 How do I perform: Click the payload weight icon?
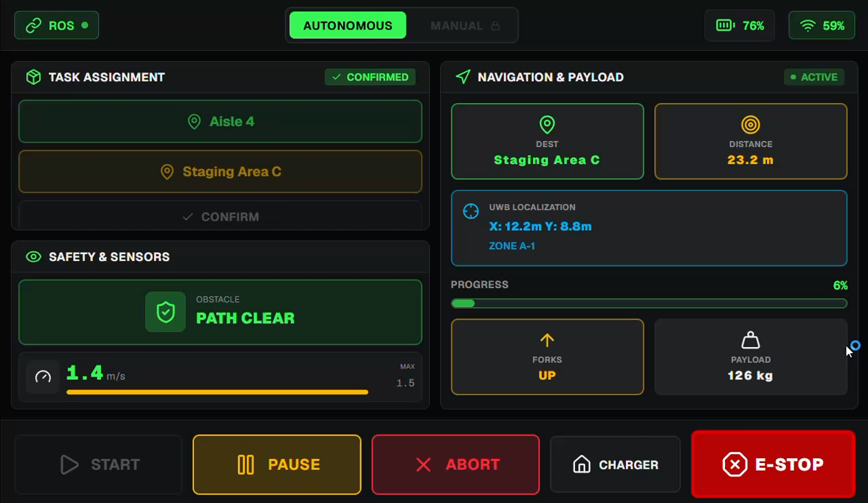(750, 340)
